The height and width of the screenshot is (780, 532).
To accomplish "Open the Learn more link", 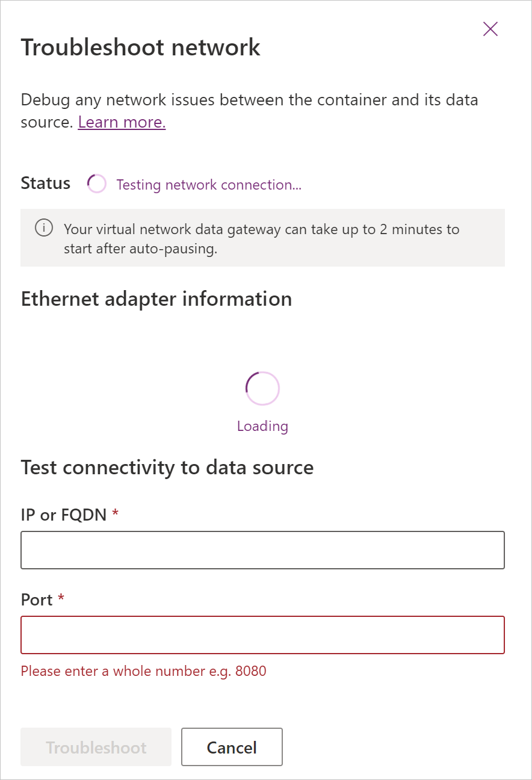I will click(122, 122).
